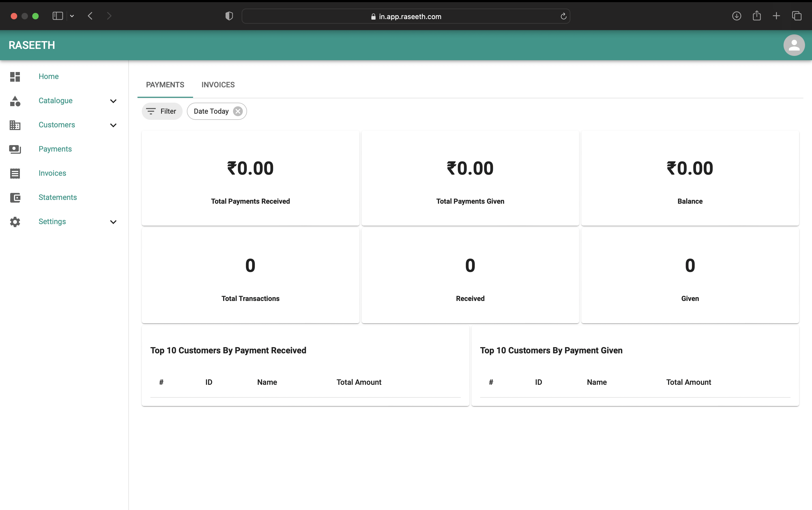Go to the Payments page
This screenshot has width=812, height=510.
pos(55,149)
